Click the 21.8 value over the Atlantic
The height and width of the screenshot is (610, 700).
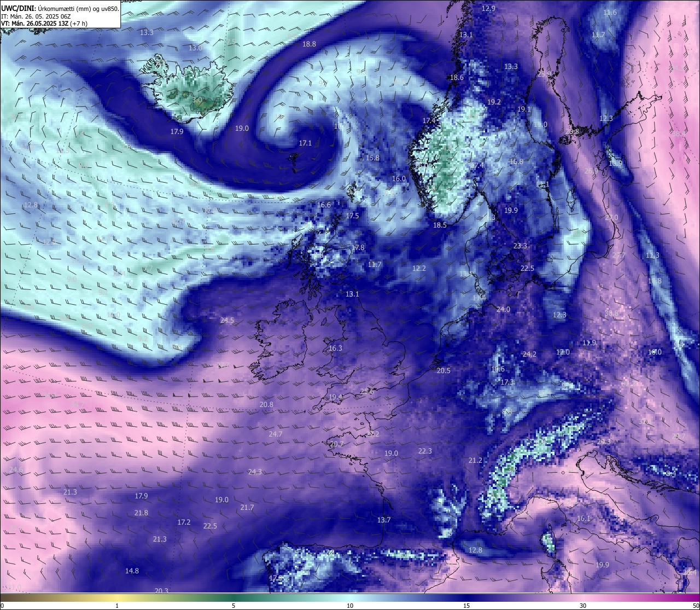coord(141,513)
